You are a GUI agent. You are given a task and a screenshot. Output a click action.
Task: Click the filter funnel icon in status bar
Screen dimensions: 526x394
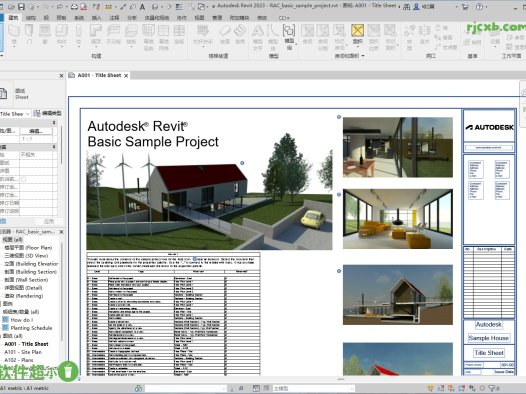492,388
